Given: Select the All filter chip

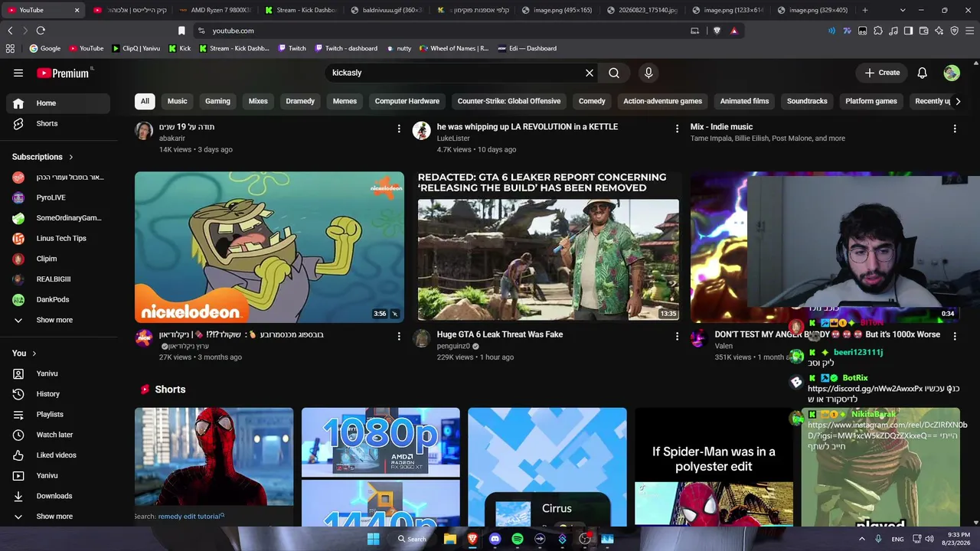Looking at the screenshot, I should (145, 101).
